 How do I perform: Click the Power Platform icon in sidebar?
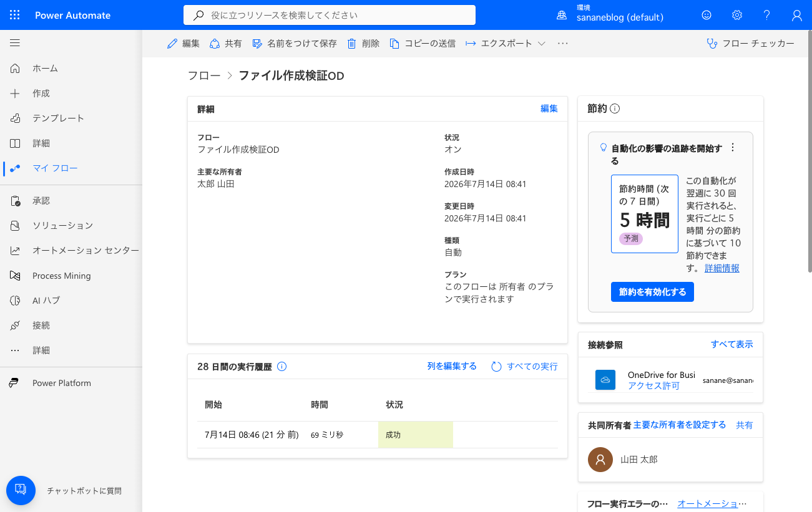[15, 383]
